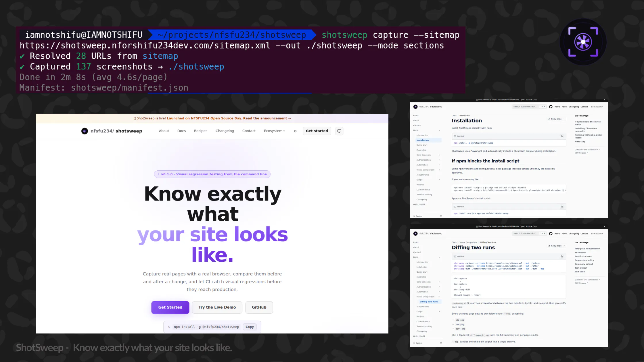Click the GitHub hero button
This screenshot has width=644, height=362.
pos(259,307)
